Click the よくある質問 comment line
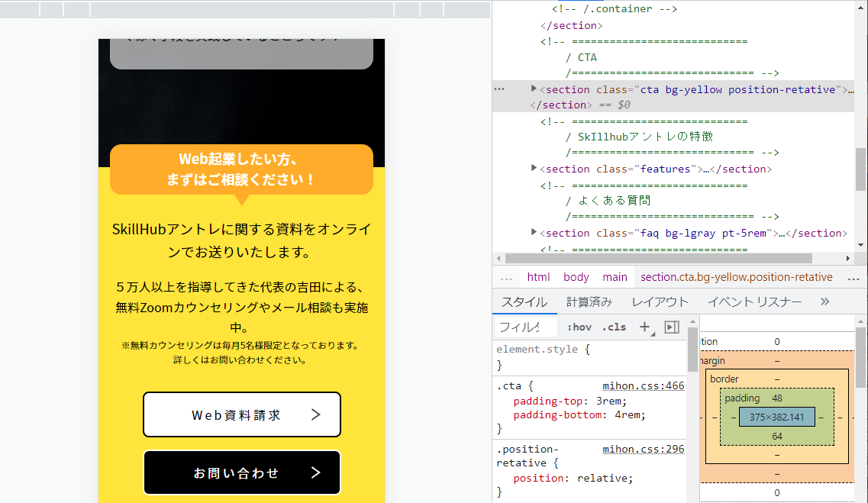 tap(608, 200)
